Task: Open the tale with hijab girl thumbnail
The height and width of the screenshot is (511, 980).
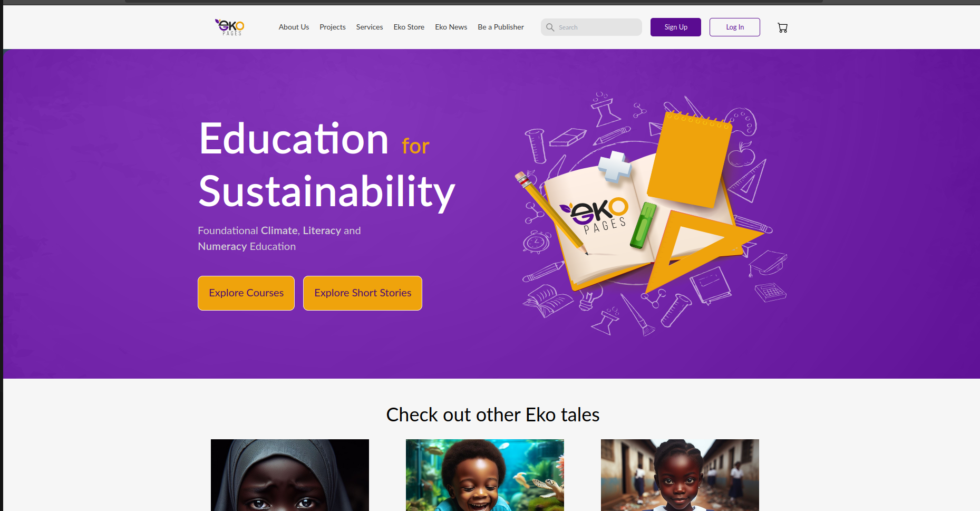Action: click(x=290, y=475)
